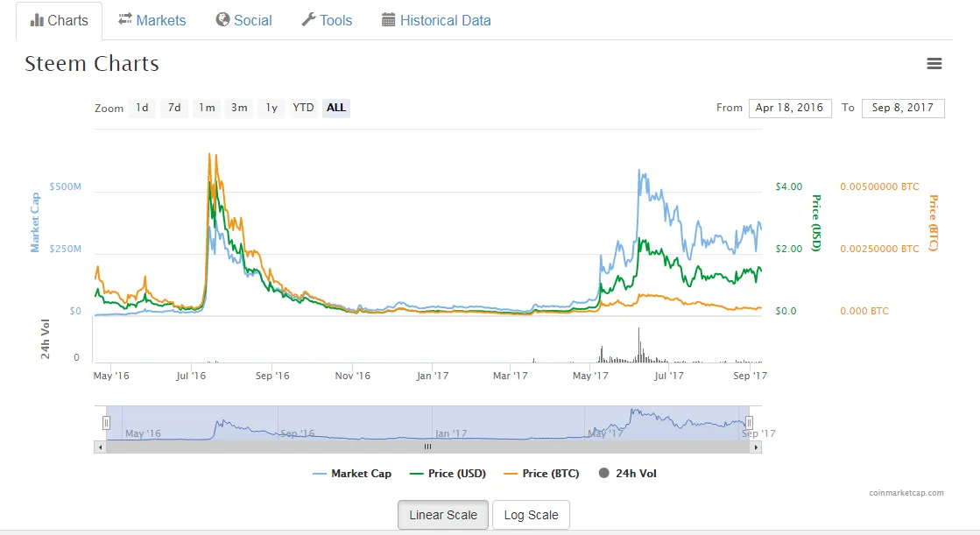
Task: Open the coinmarketcap.com credit link
Action: click(906, 493)
